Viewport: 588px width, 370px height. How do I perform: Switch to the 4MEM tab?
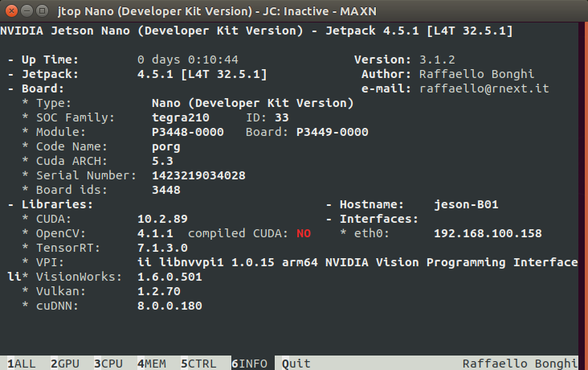coord(152,364)
